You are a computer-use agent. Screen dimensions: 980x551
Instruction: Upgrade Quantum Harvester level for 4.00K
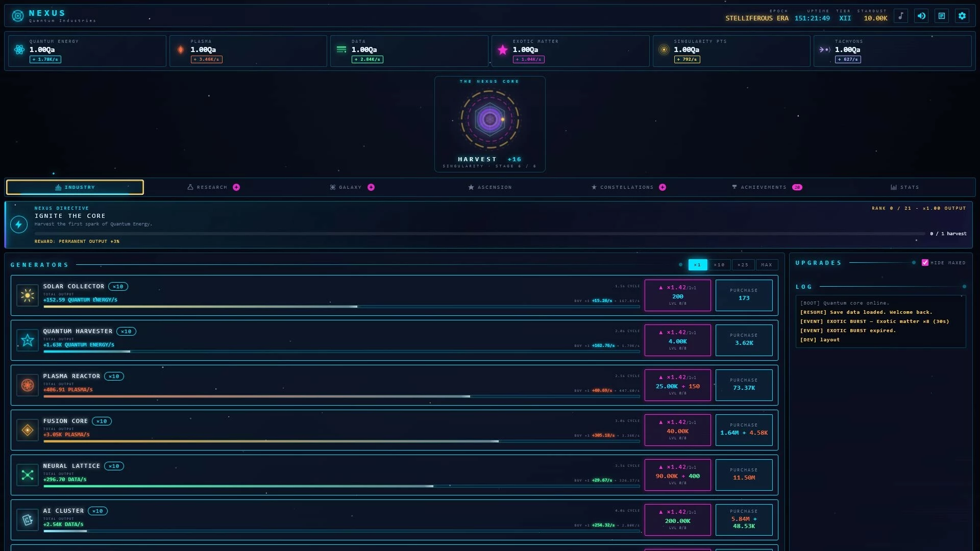pyautogui.click(x=677, y=340)
